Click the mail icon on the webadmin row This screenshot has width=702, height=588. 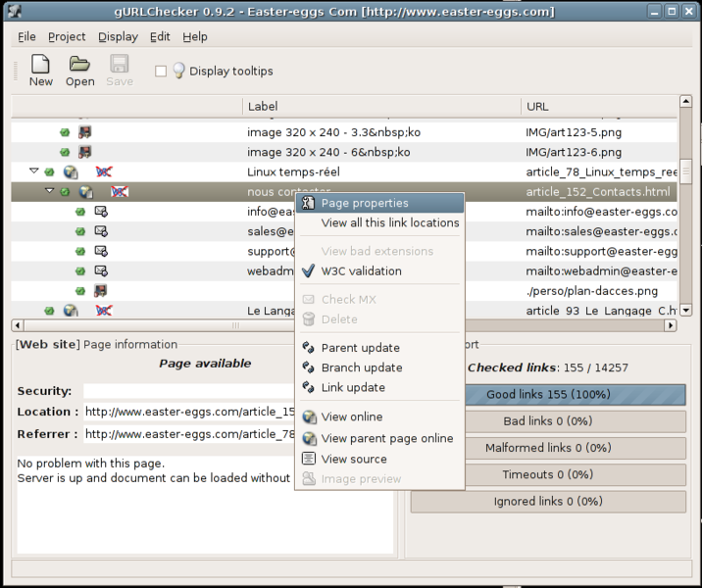101,270
